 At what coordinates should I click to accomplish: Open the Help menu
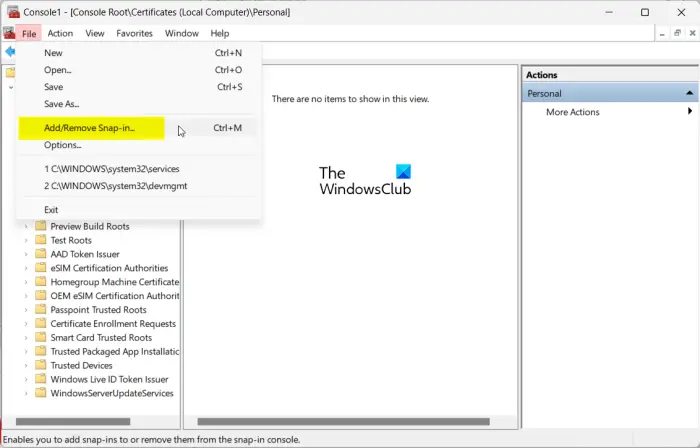pyautogui.click(x=220, y=33)
